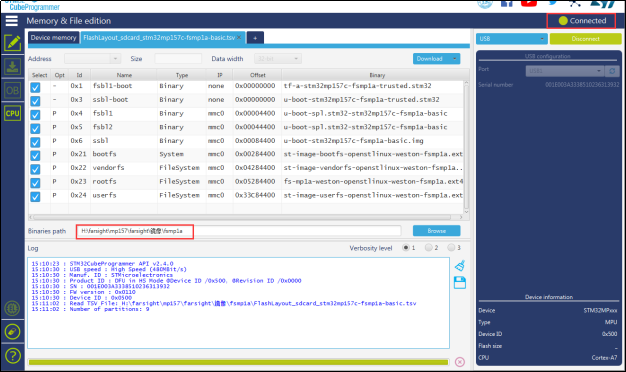Open the OB option bytes panel

pos(12,90)
